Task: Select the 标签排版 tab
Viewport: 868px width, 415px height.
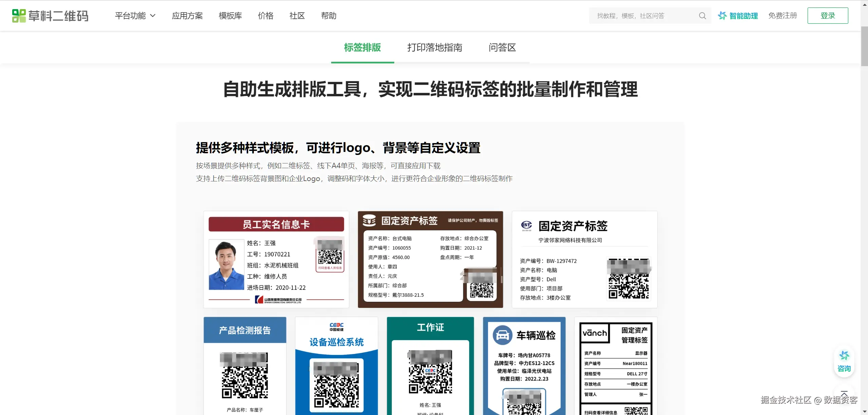Action: point(362,47)
